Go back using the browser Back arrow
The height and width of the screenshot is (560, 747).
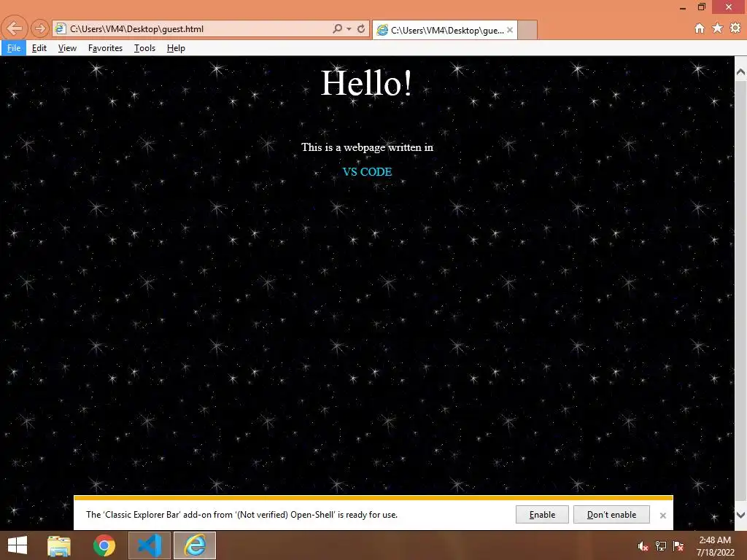point(15,28)
